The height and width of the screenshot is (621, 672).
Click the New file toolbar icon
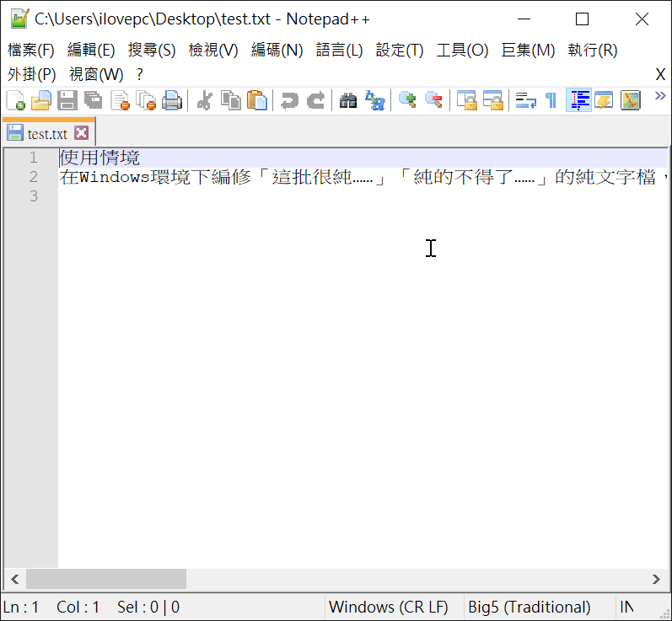click(x=16, y=100)
